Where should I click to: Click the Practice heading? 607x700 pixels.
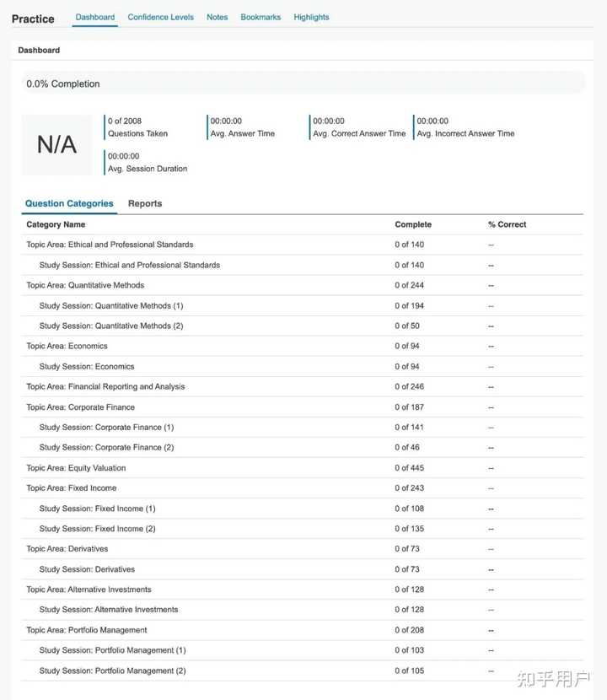tap(33, 19)
